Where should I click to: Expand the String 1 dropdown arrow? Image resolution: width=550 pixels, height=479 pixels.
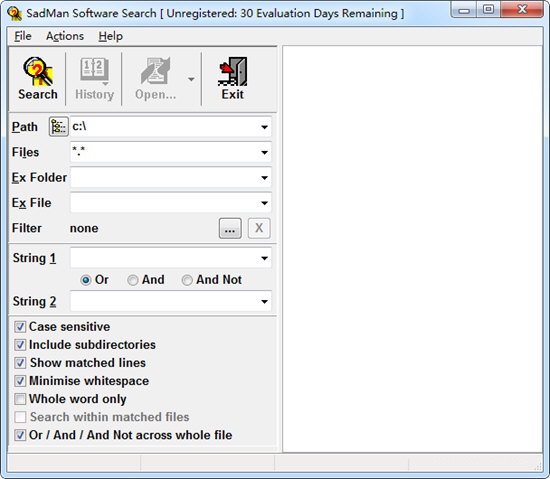click(x=264, y=258)
